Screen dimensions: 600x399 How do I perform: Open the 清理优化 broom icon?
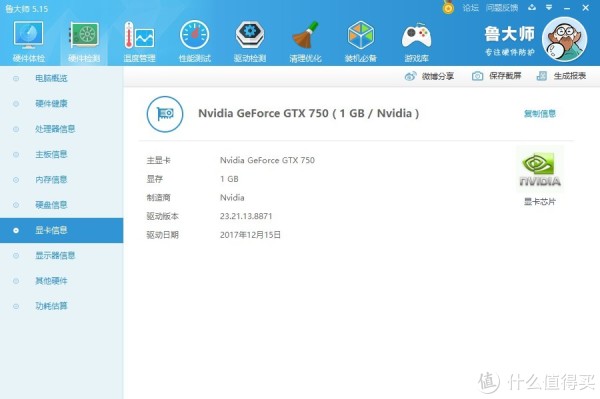[305, 35]
